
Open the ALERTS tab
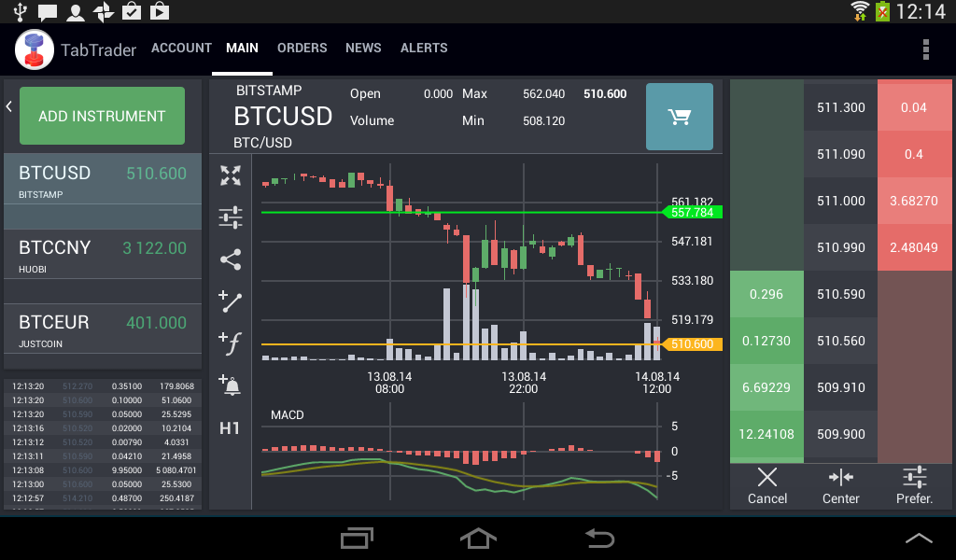(424, 49)
